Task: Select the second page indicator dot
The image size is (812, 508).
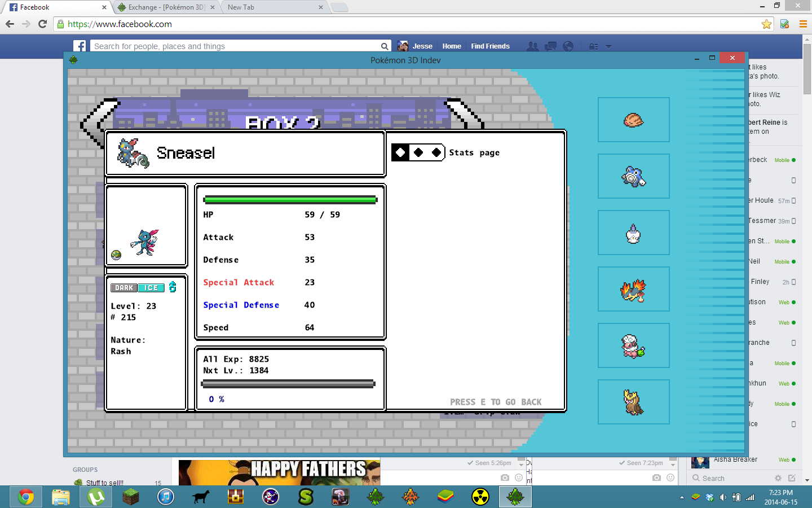Action: click(x=418, y=152)
